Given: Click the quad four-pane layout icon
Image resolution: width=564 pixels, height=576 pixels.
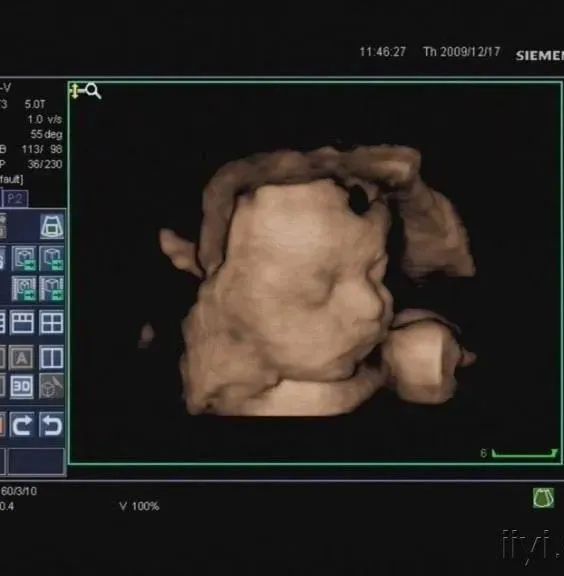Looking at the screenshot, I should [x=51, y=323].
